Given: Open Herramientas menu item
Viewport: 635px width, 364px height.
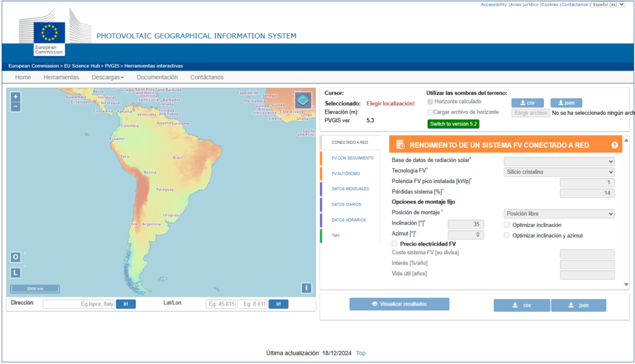Looking at the screenshot, I should click(x=61, y=78).
